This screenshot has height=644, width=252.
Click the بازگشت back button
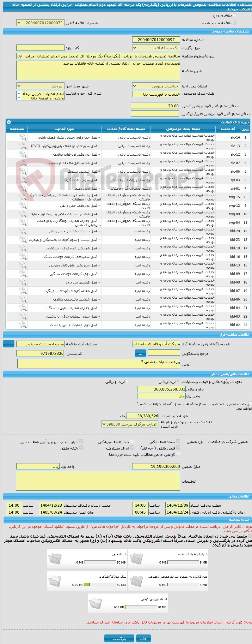(119, 638)
